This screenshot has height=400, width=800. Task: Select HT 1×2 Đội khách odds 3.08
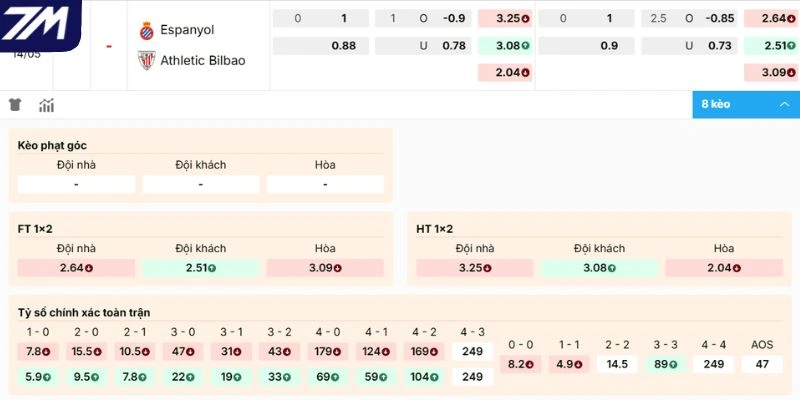599,268
